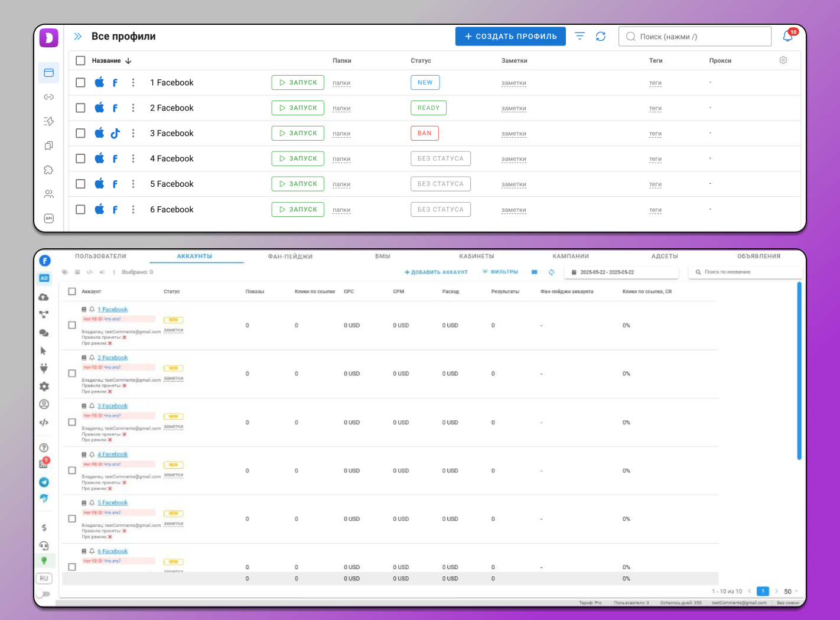Screen dimensions: 840x620
Task: Click the dollar sign billing icon
Action: coord(44,527)
